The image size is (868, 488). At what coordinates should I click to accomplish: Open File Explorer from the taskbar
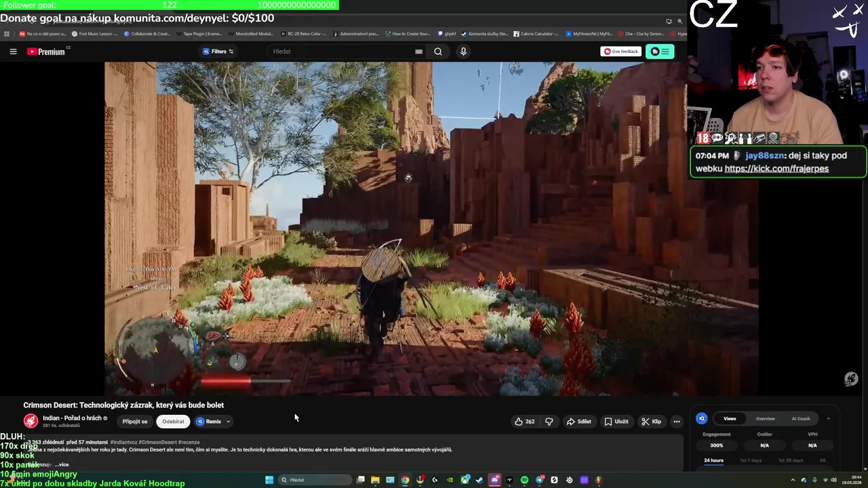[375, 480]
